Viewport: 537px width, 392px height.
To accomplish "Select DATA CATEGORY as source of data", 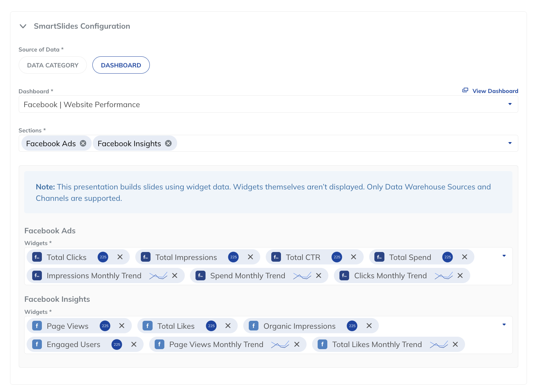I will [x=53, y=65].
